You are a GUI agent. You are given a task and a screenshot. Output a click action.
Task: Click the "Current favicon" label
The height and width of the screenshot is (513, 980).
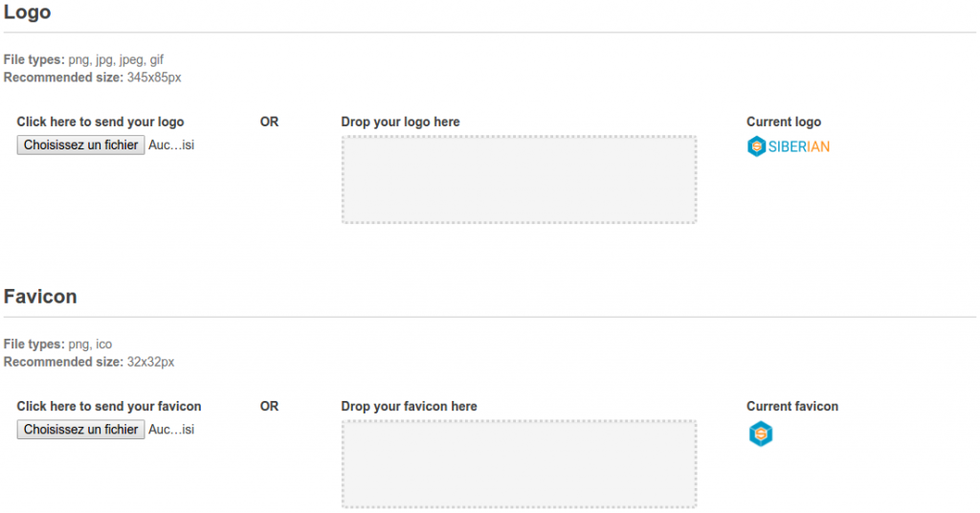tap(792, 407)
